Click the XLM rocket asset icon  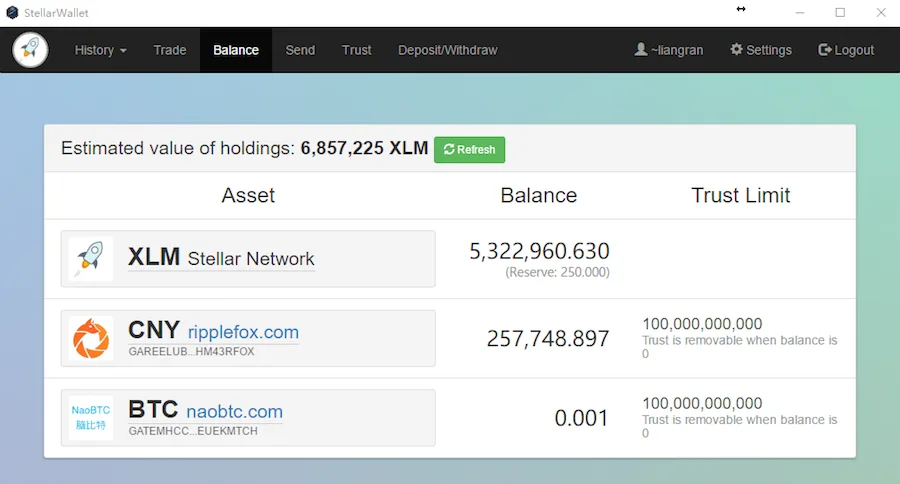[x=91, y=259]
